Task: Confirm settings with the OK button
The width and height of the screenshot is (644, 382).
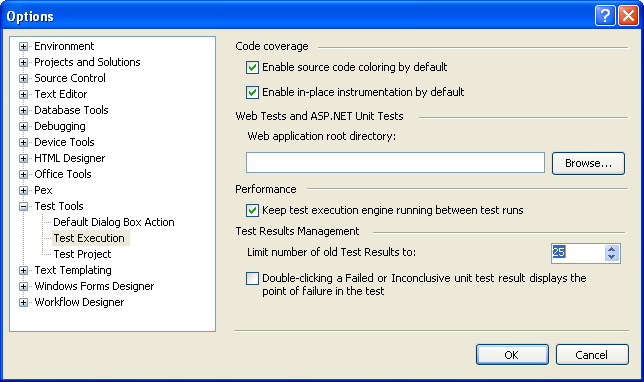Action: (x=512, y=354)
